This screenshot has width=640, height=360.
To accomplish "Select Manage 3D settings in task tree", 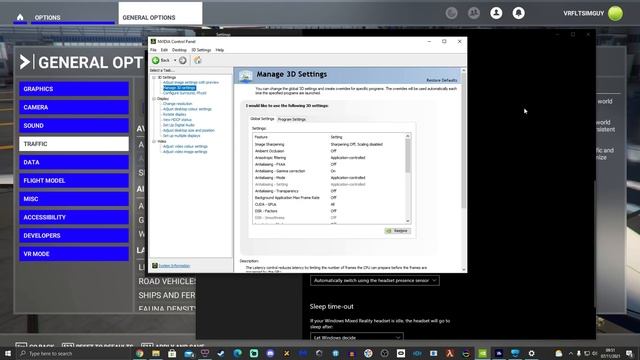I will [179, 88].
